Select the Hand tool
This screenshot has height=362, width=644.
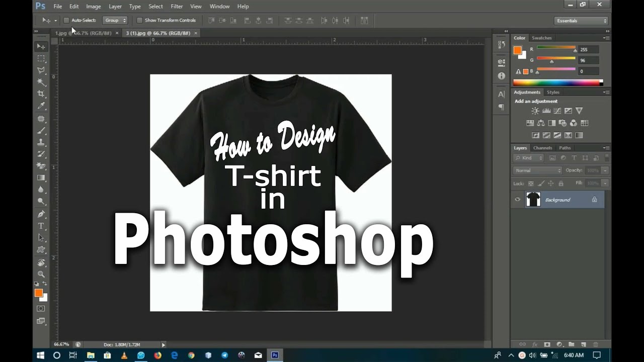41,262
